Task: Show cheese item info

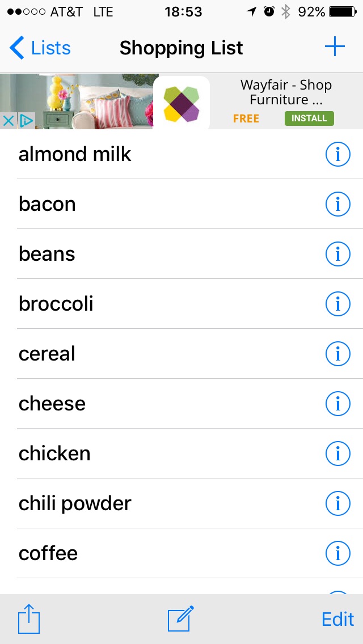Action: coord(338,404)
